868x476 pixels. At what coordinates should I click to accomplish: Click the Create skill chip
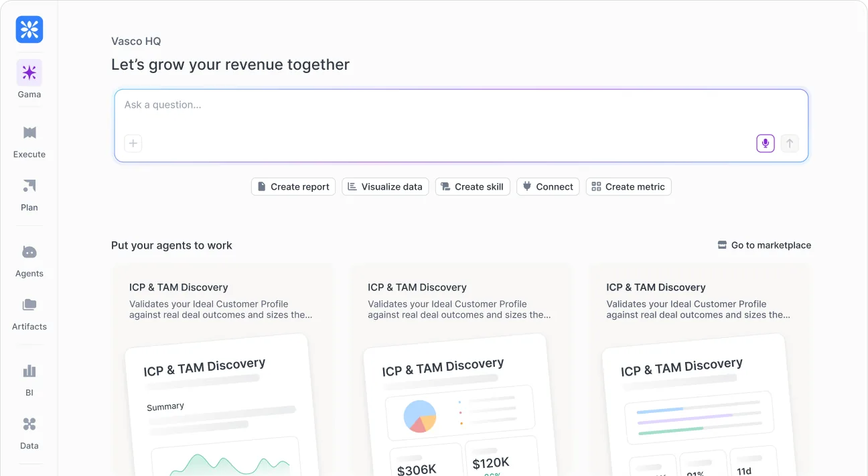point(473,186)
